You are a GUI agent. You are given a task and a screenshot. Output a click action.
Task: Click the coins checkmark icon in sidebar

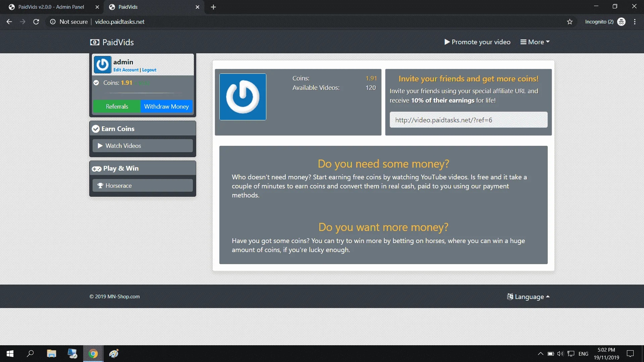96,83
